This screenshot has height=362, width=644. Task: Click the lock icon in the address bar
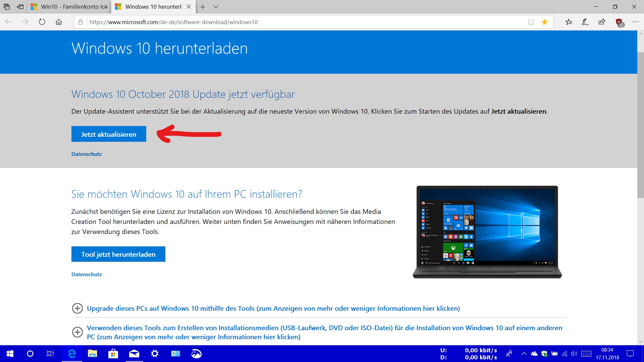(80, 22)
